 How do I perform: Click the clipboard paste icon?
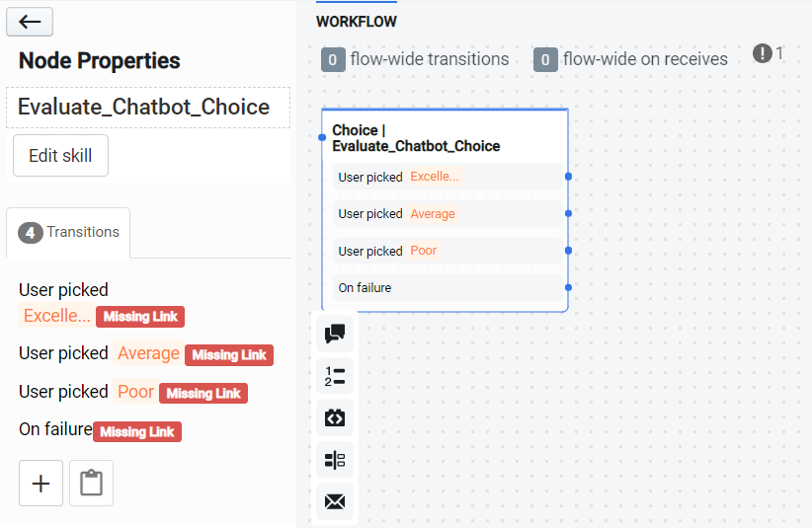tap(91, 484)
